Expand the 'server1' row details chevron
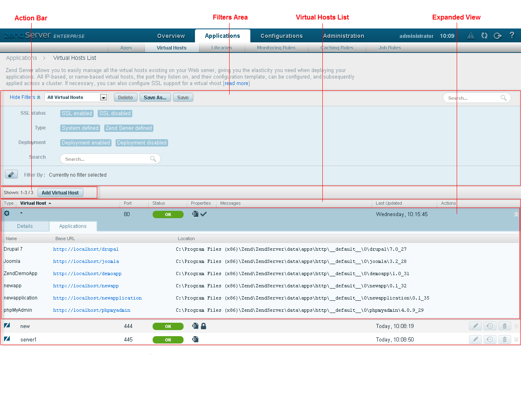 click(x=516, y=339)
